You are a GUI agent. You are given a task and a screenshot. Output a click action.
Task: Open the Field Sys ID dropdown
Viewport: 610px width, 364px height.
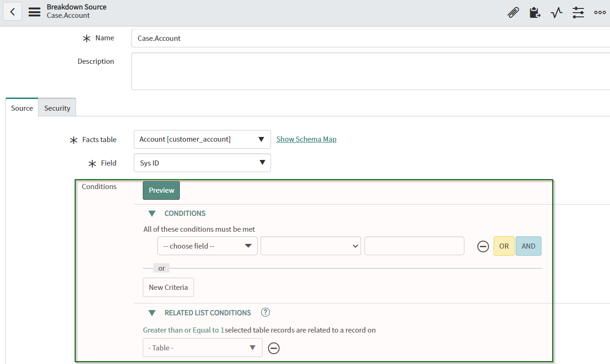(202, 163)
